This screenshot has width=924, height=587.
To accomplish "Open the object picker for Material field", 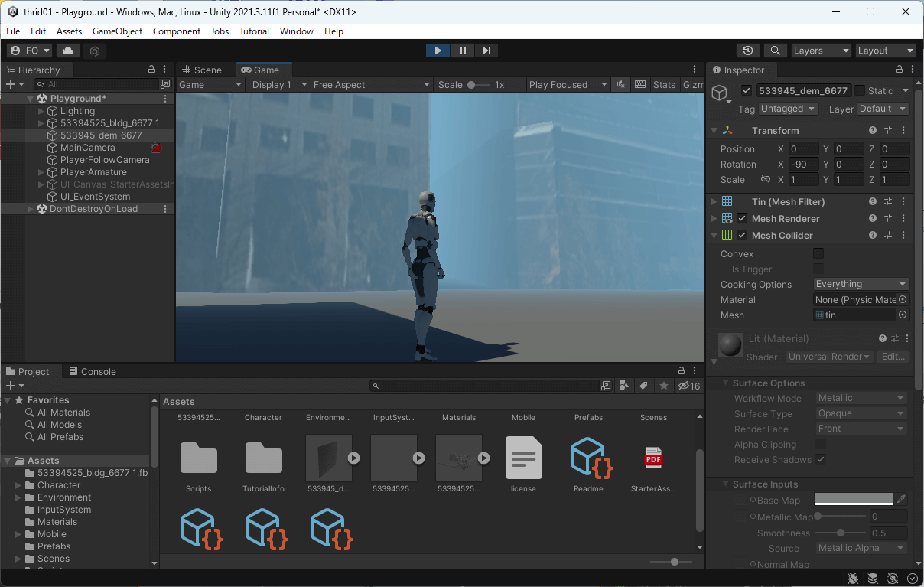I will 903,300.
